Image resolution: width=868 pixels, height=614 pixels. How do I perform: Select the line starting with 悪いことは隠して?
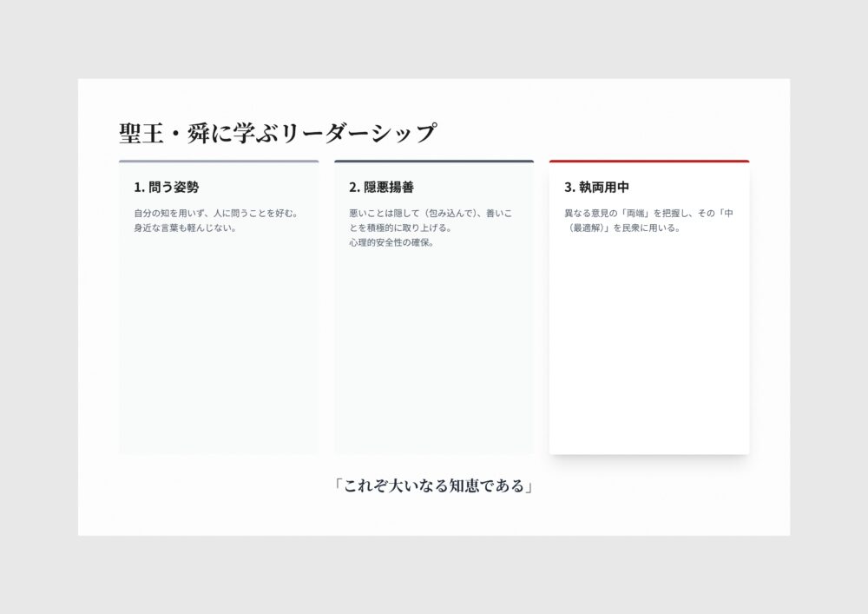coord(431,213)
